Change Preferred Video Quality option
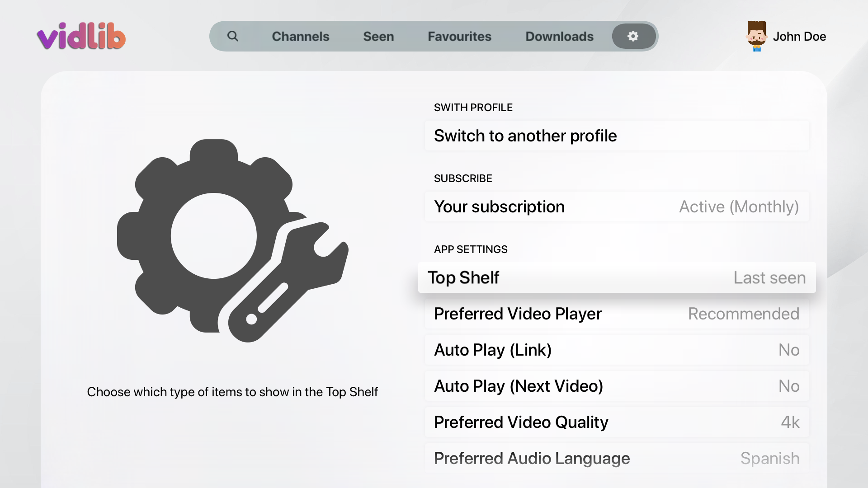868x488 pixels. (x=617, y=422)
